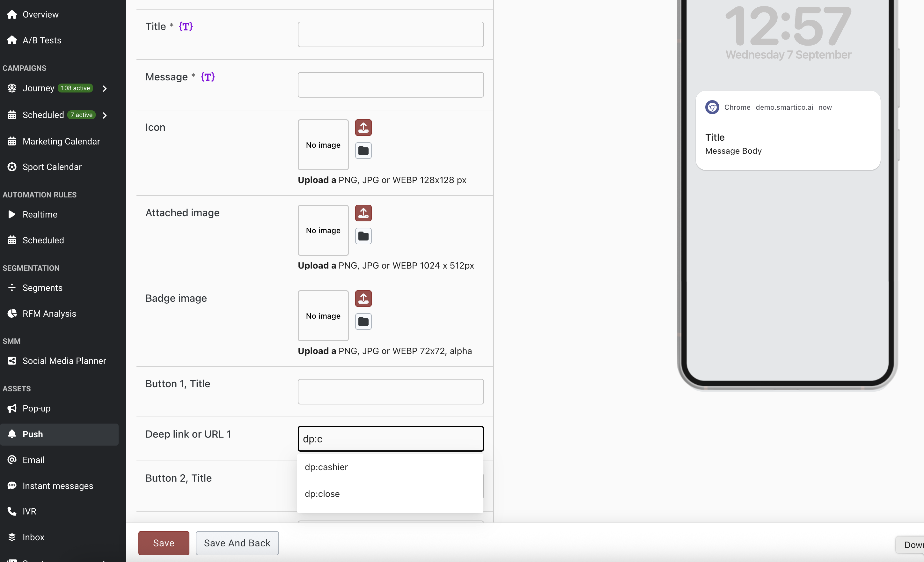Focus the Button 1 Title input
The width and height of the screenshot is (924, 562).
(390, 392)
